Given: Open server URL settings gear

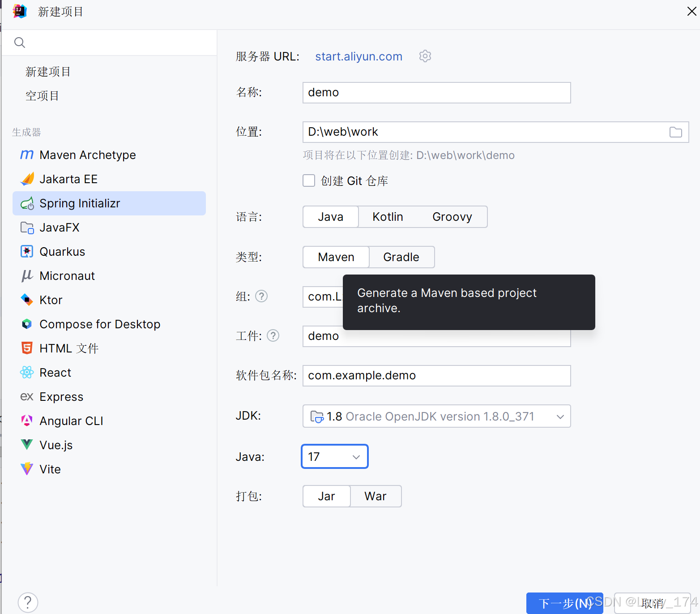Looking at the screenshot, I should point(425,56).
